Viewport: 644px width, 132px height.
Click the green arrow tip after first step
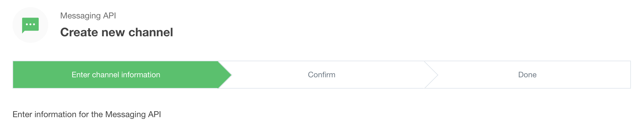point(225,75)
